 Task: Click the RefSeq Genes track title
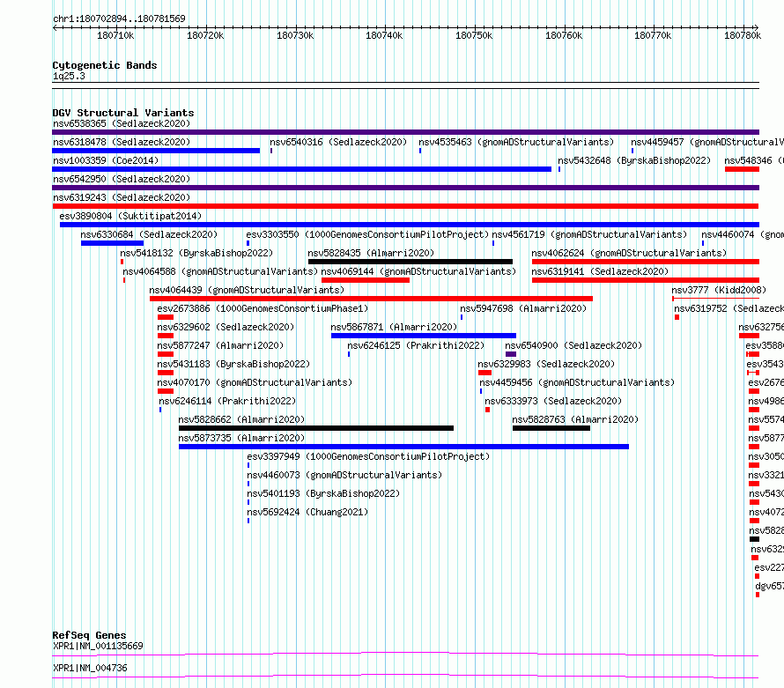click(x=89, y=635)
